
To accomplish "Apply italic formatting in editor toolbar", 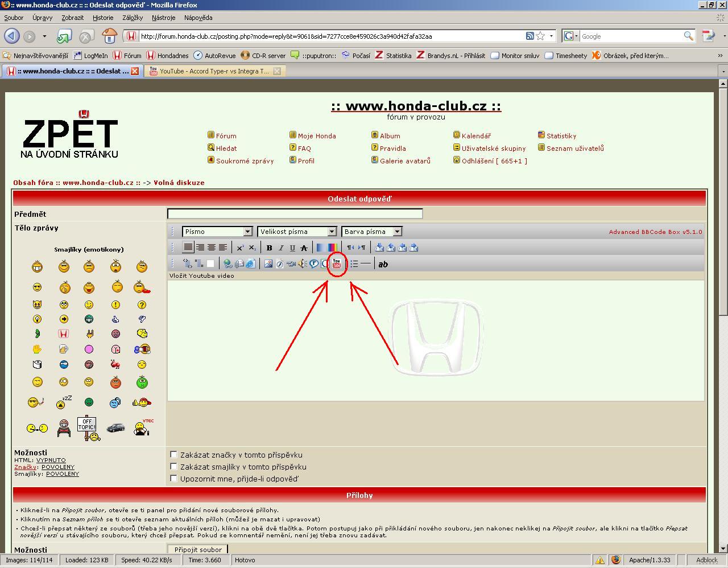I will 281,248.
